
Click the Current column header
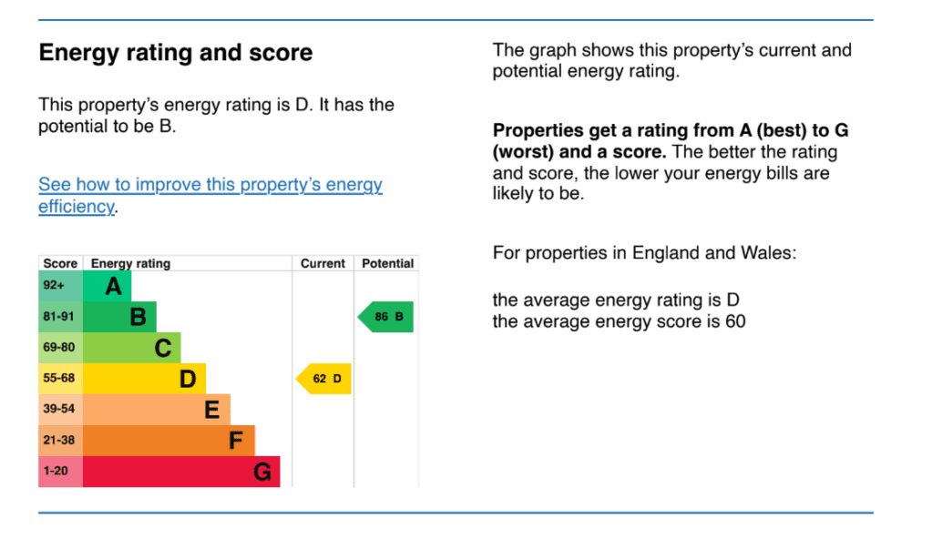(323, 264)
